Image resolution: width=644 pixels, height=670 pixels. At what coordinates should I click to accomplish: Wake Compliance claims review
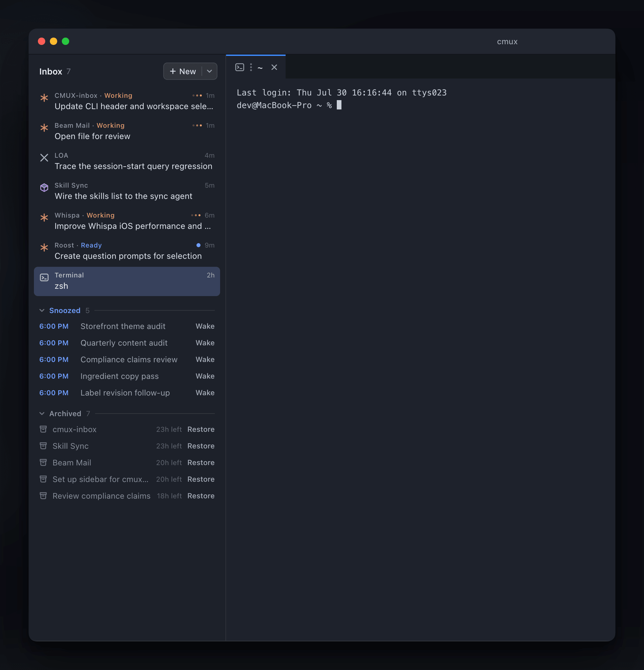click(205, 360)
